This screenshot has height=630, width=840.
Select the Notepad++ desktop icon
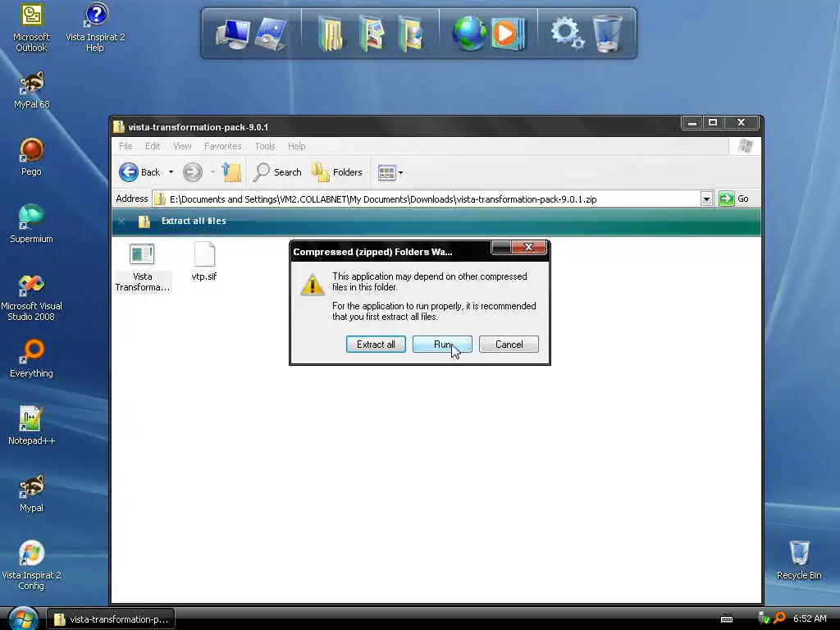click(x=31, y=426)
